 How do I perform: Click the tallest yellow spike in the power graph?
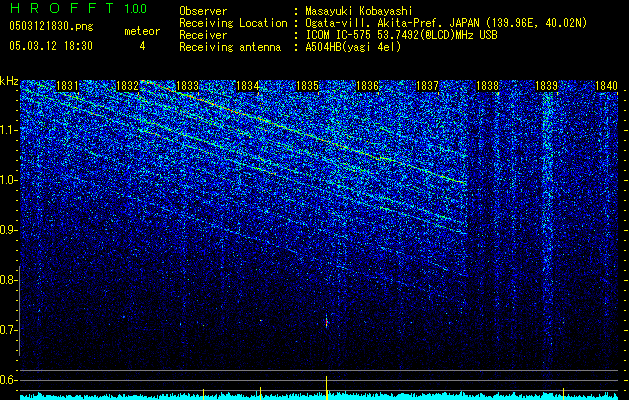pos(327,388)
